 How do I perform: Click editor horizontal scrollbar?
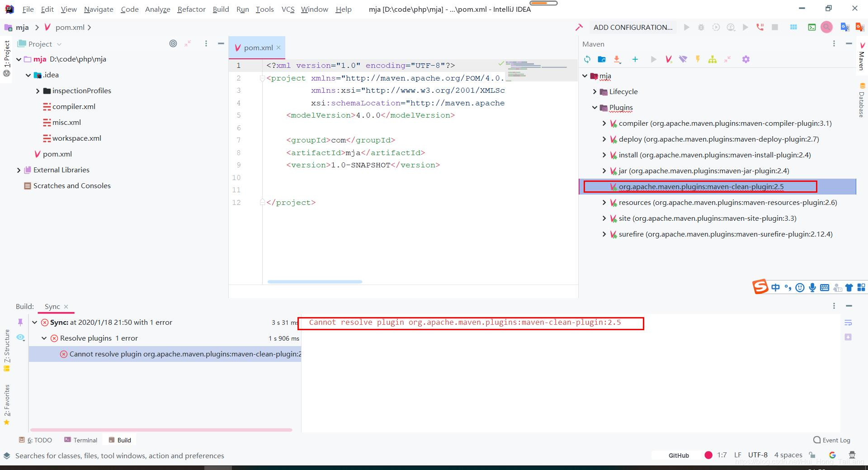315,282
